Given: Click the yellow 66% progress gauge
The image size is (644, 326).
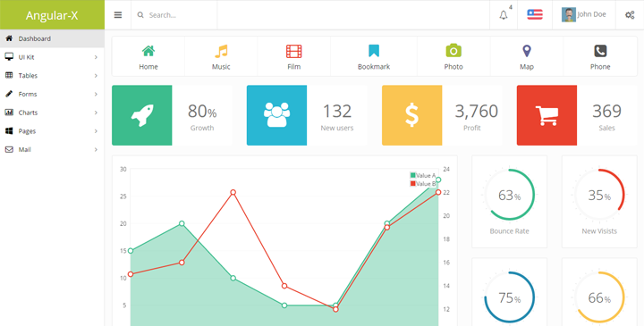Looking at the screenshot, I should (x=599, y=297).
